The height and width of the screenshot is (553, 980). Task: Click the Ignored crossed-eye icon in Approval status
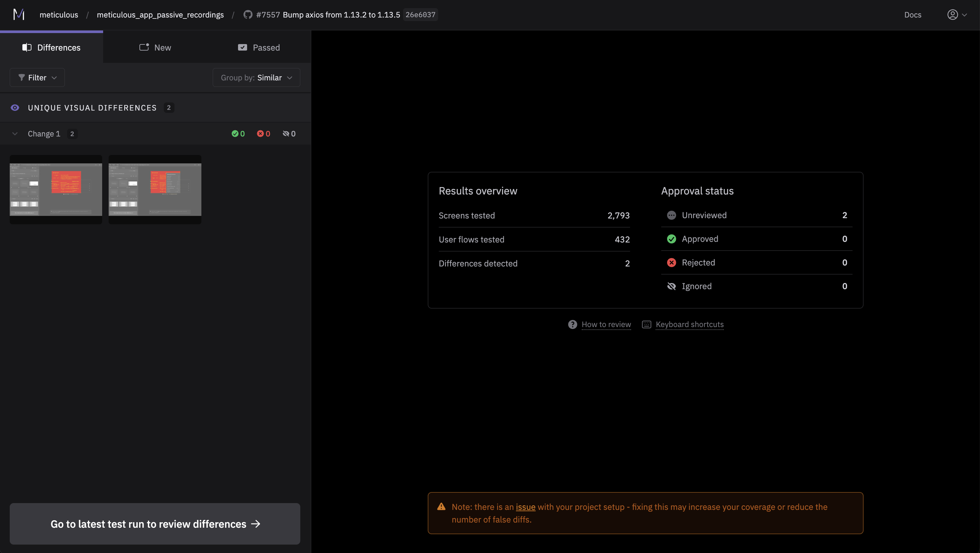click(672, 286)
